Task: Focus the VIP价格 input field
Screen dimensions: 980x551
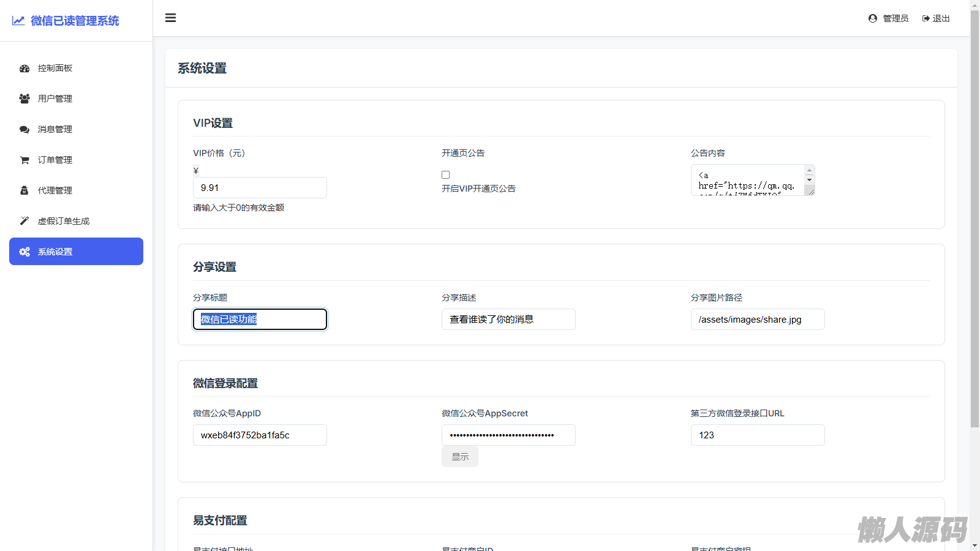Action: coord(260,188)
